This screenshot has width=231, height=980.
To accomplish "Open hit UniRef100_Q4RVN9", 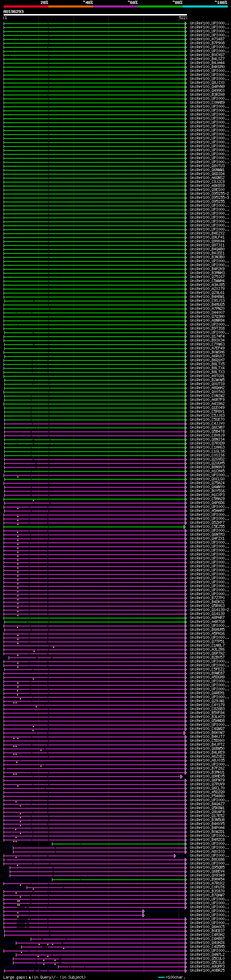I will coord(208,87).
